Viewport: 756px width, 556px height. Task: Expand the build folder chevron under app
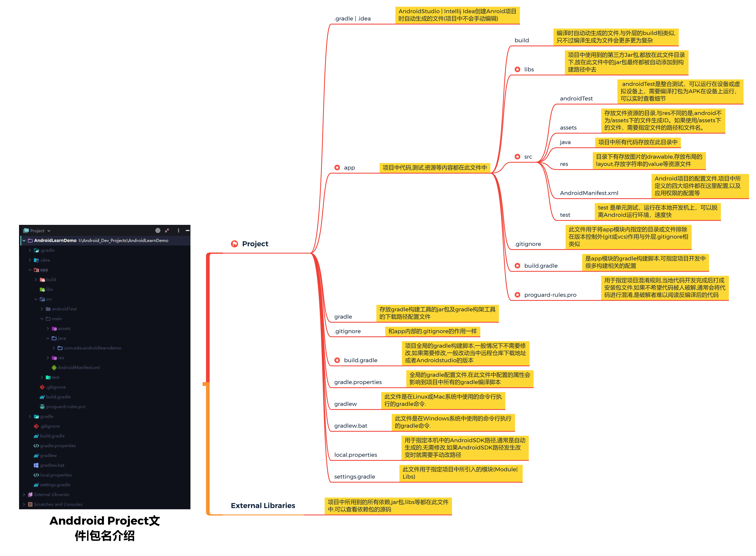click(36, 280)
